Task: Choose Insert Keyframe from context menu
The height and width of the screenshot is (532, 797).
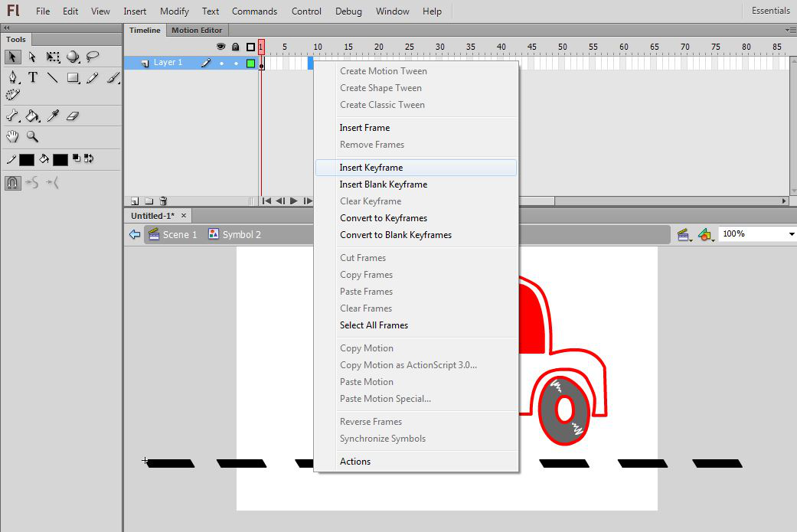Action: click(x=371, y=168)
